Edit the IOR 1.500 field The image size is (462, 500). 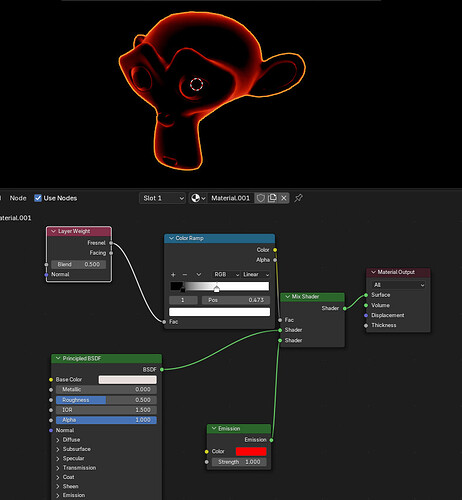tap(106, 410)
